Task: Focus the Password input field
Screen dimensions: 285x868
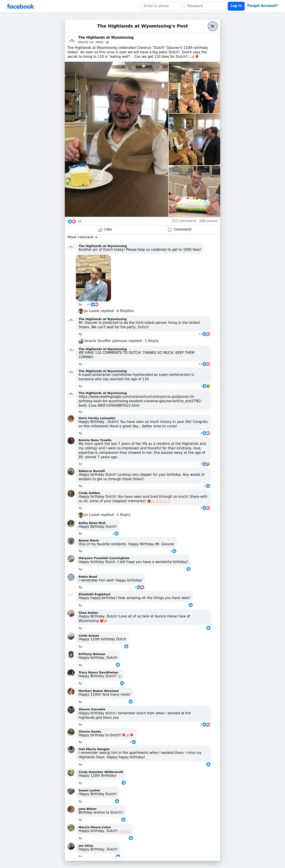Action: [x=205, y=6]
